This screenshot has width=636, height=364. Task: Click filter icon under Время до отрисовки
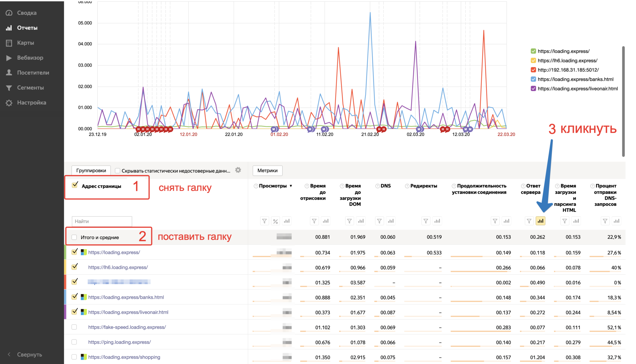(314, 221)
